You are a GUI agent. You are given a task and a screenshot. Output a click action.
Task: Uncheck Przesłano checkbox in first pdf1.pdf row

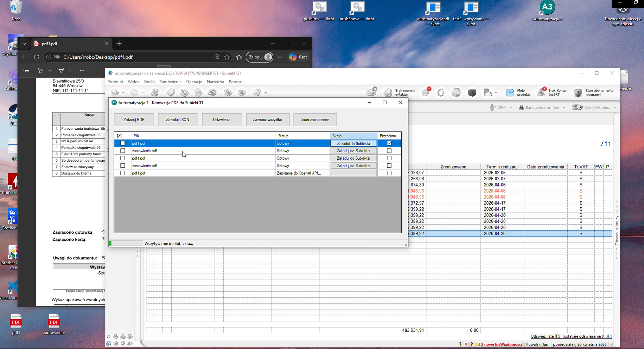389,143
